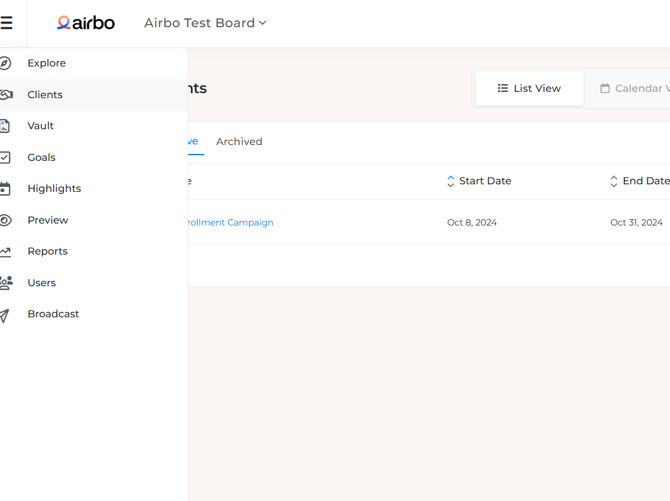Sort by End Date column arrows
The image size is (670, 501).
(x=614, y=182)
